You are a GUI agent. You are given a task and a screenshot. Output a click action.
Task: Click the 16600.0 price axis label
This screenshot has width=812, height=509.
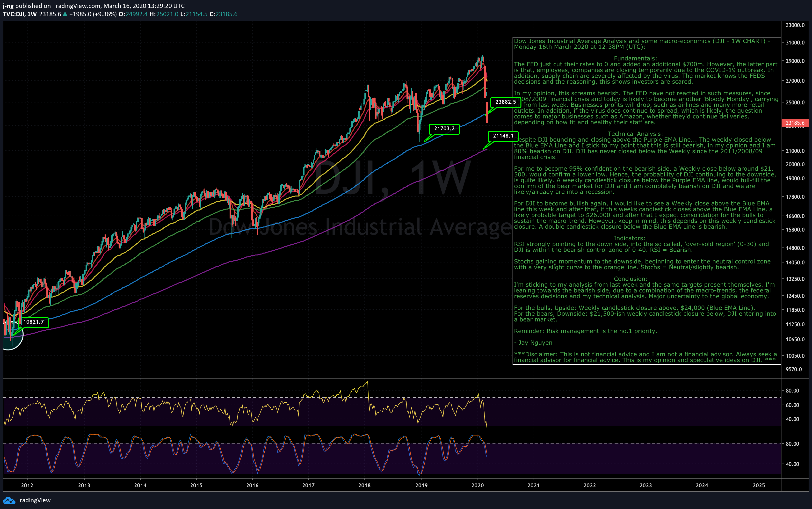795,216
